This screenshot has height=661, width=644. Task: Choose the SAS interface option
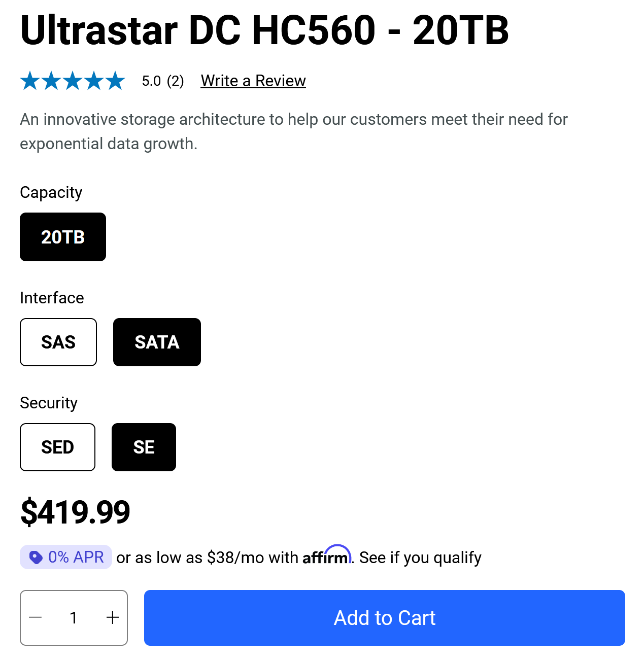coord(58,342)
